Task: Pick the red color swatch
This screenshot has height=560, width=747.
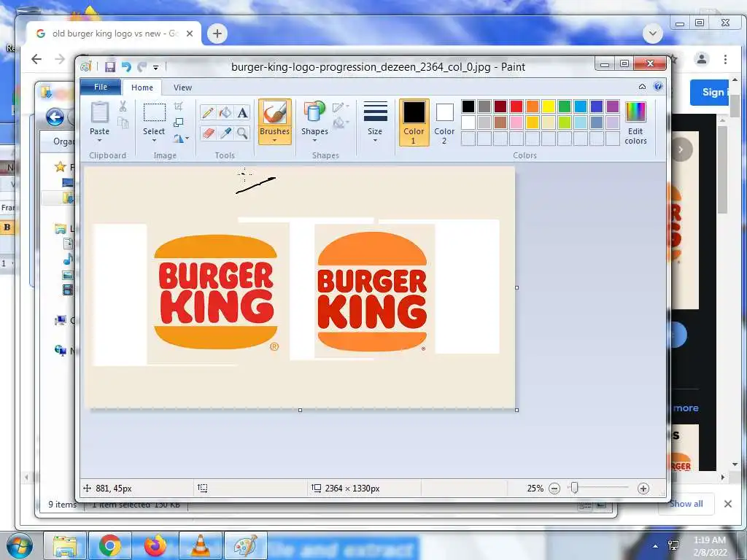Action: click(x=516, y=106)
